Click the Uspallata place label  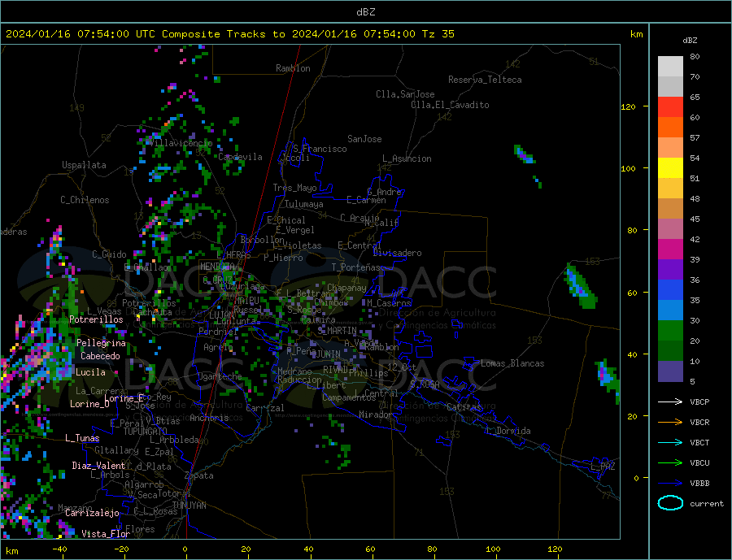(x=84, y=165)
